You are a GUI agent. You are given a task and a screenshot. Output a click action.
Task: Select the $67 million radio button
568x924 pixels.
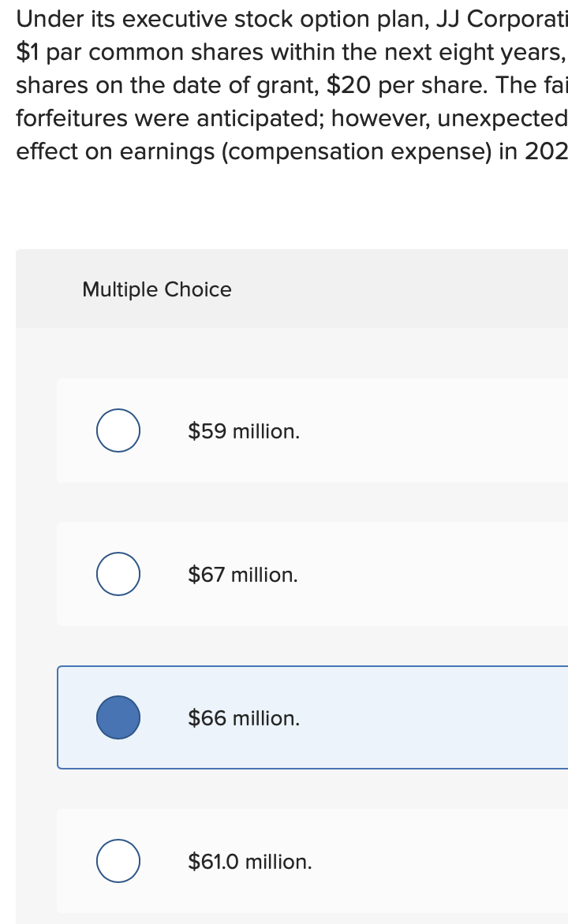click(118, 574)
